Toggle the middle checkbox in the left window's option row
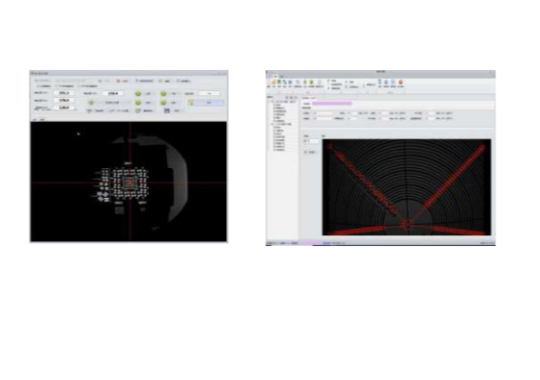The image size is (540, 380). point(57,86)
